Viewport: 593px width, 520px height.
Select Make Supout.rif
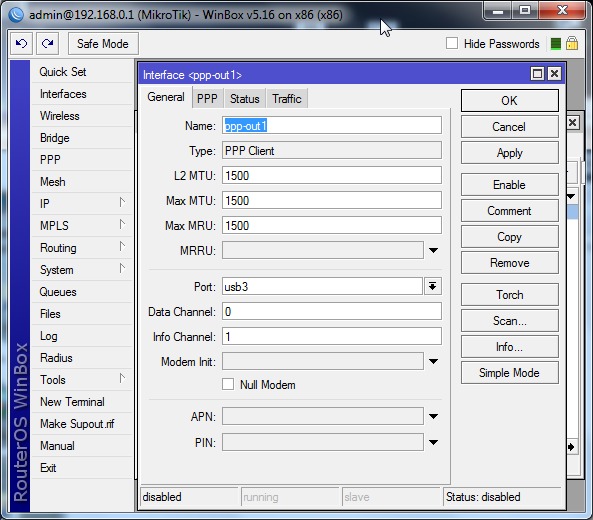tap(82, 424)
